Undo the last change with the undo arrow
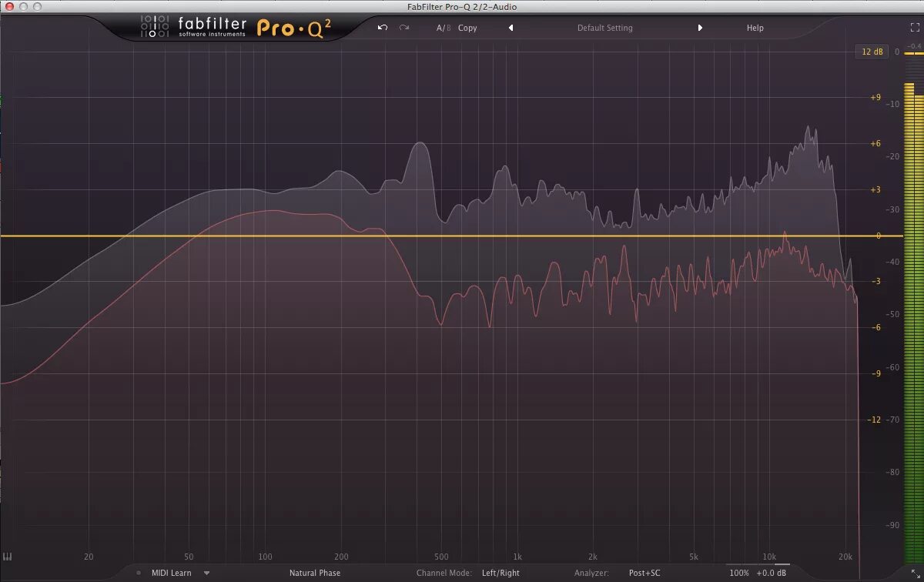The image size is (924, 582). pyautogui.click(x=383, y=28)
